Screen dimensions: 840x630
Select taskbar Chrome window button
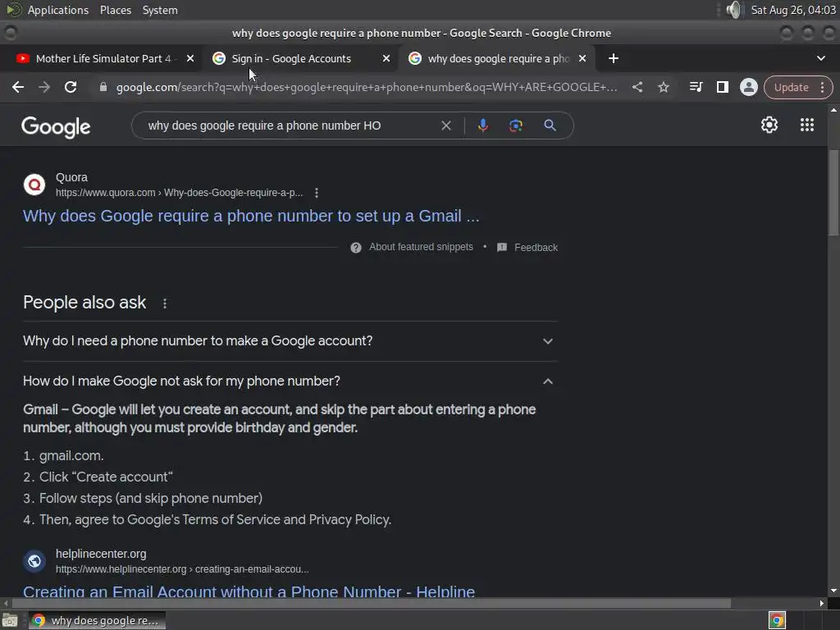pyautogui.click(x=97, y=621)
